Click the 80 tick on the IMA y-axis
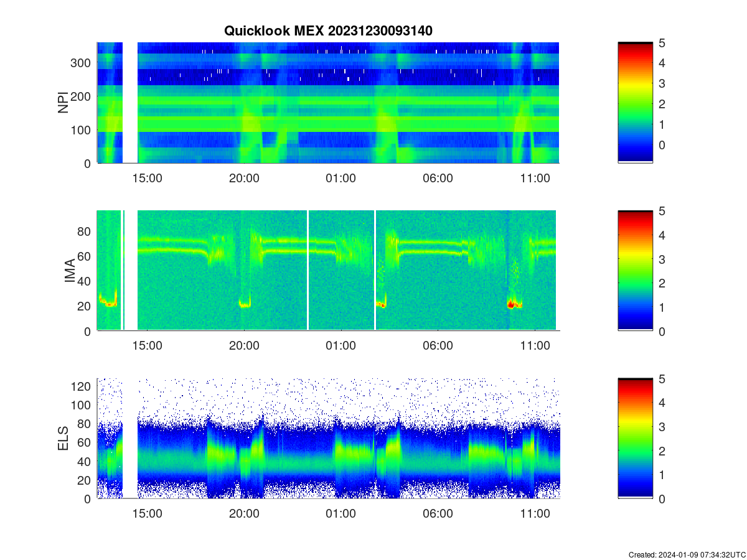The image size is (747, 560). (85, 231)
